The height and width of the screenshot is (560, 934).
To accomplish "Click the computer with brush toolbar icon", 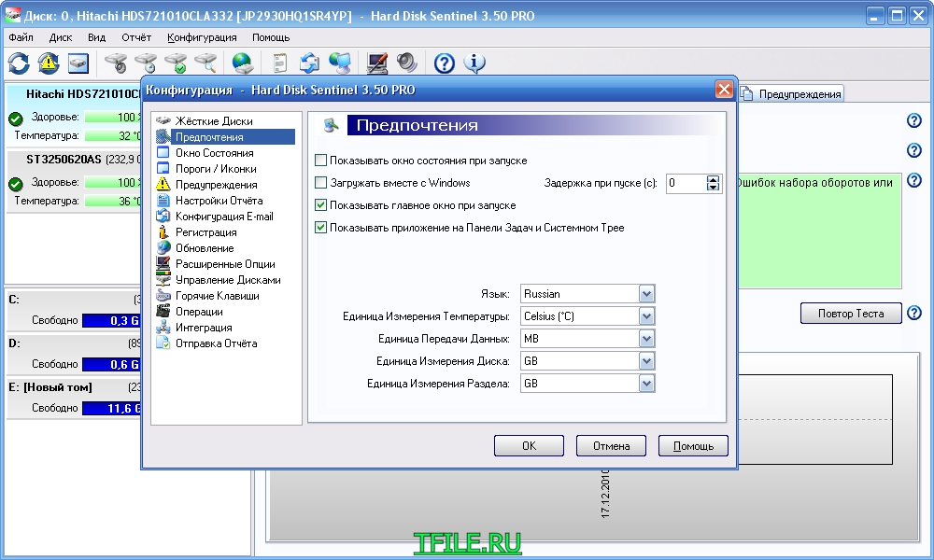I will (x=377, y=63).
